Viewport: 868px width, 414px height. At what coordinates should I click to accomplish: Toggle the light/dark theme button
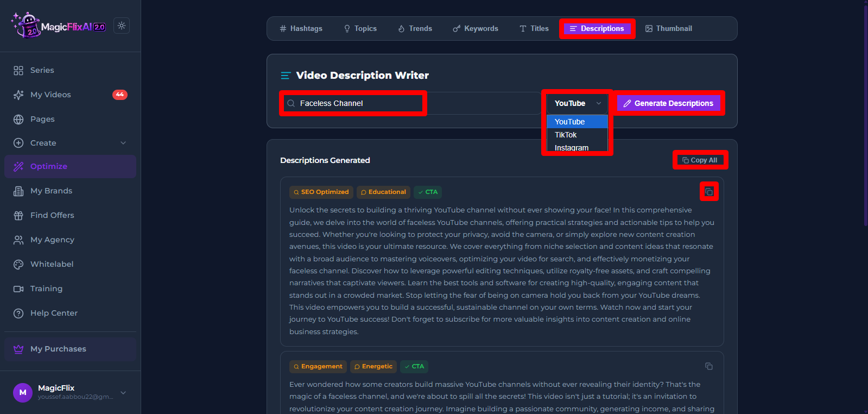pos(122,26)
